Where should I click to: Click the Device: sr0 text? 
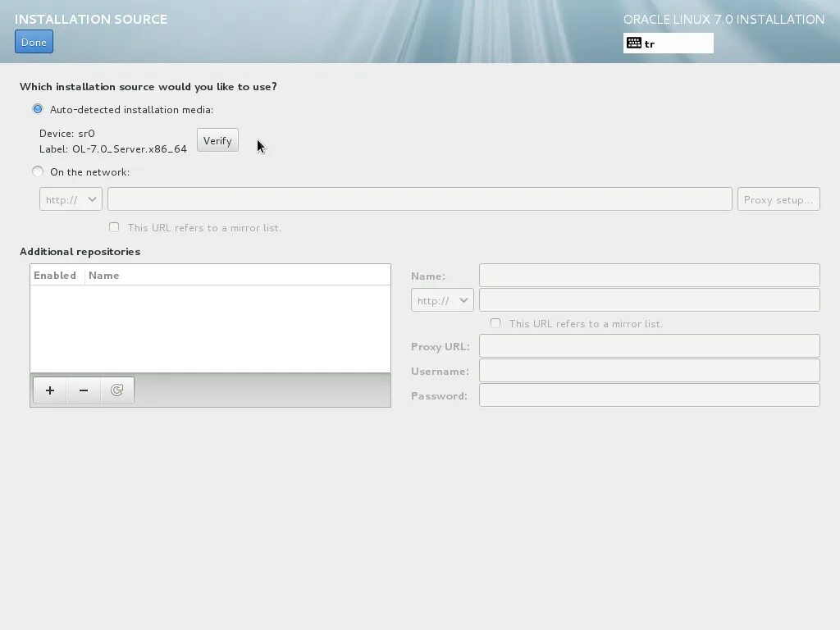pos(67,134)
